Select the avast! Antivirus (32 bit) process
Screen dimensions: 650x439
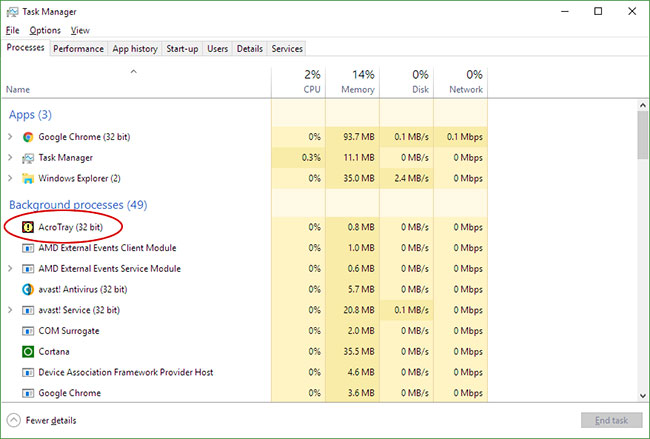click(x=83, y=289)
